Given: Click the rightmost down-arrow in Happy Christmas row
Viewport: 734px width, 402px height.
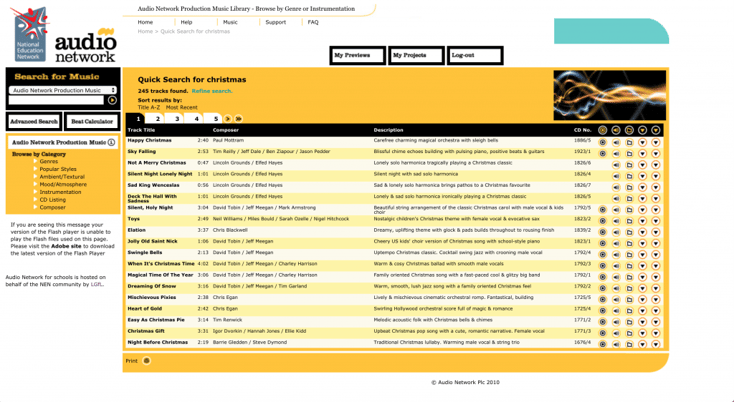Looking at the screenshot, I should [x=655, y=142].
